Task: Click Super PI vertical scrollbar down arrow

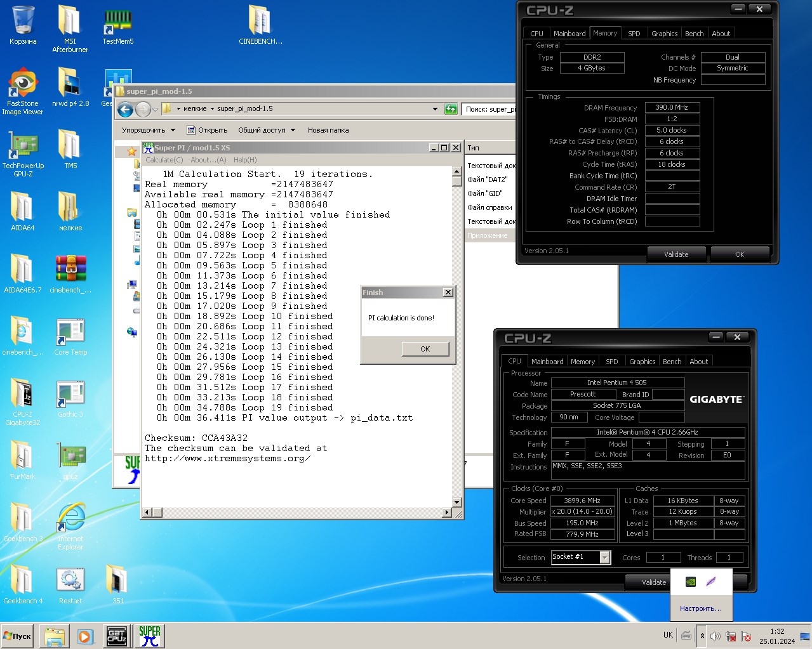Action: coord(456,502)
